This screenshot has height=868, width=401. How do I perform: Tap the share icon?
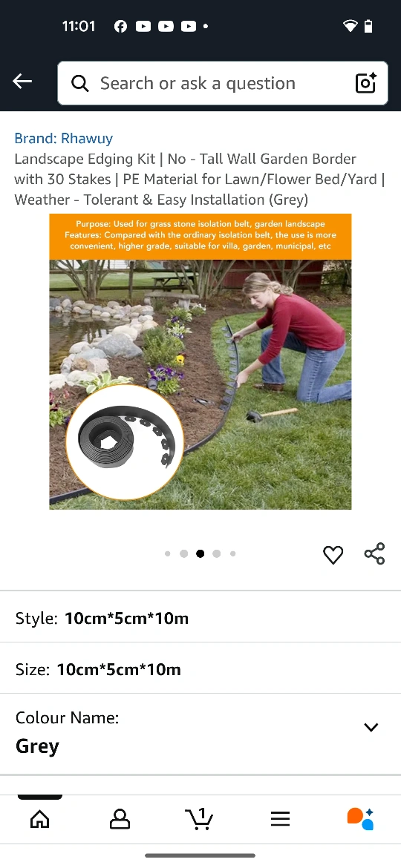click(x=374, y=553)
